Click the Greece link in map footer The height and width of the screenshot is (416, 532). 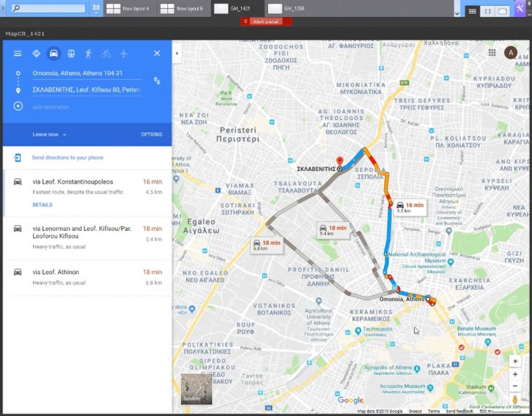[x=415, y=411]
